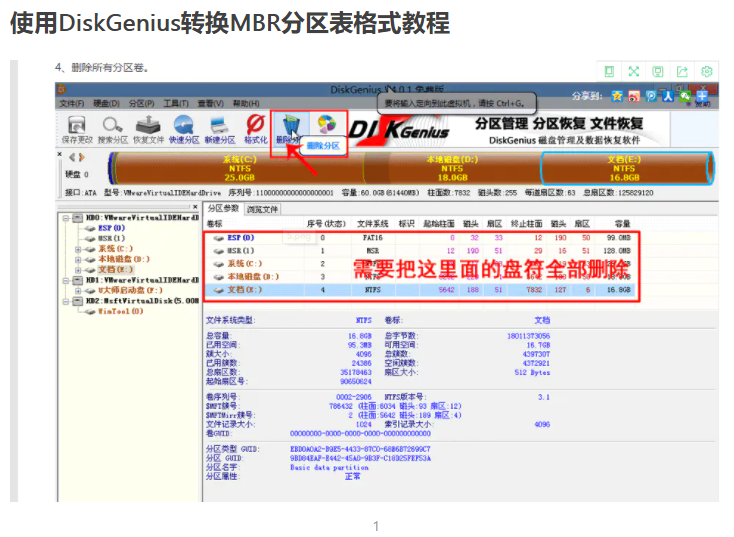The height and width of the screenshot is (537, 734).
Task: Select the 本地磁盘(D:) segment on disk bar
Action: [x=452, y=168]
